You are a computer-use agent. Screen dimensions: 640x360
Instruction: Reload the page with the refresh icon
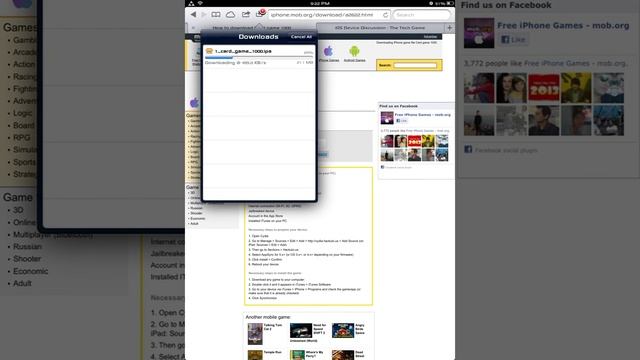[x=385, y=15]
